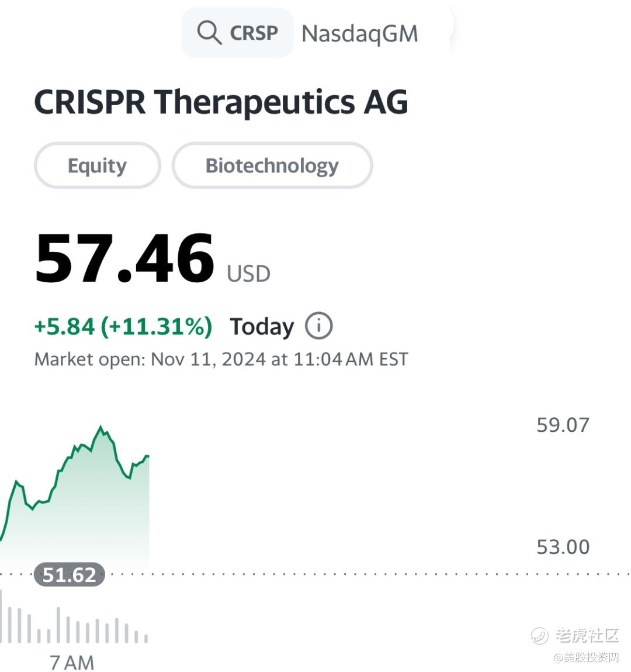Click the 57.46 current price
Image resolution: width=631 pixels, height=672 pixels.
pyautogui.click(x=124, y=258)
